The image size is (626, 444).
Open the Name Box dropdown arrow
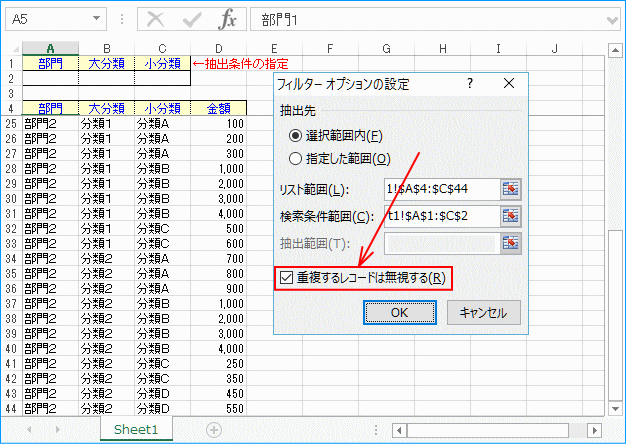pos(95,19)
